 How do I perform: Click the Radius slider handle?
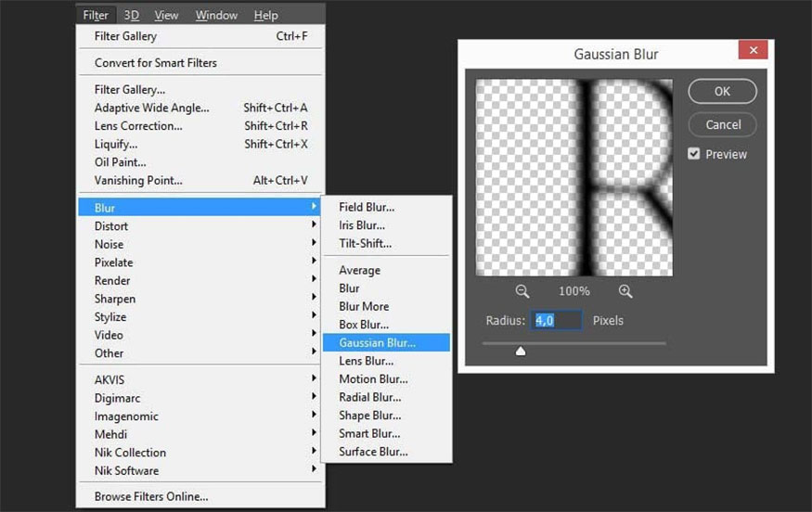point(521,351)
